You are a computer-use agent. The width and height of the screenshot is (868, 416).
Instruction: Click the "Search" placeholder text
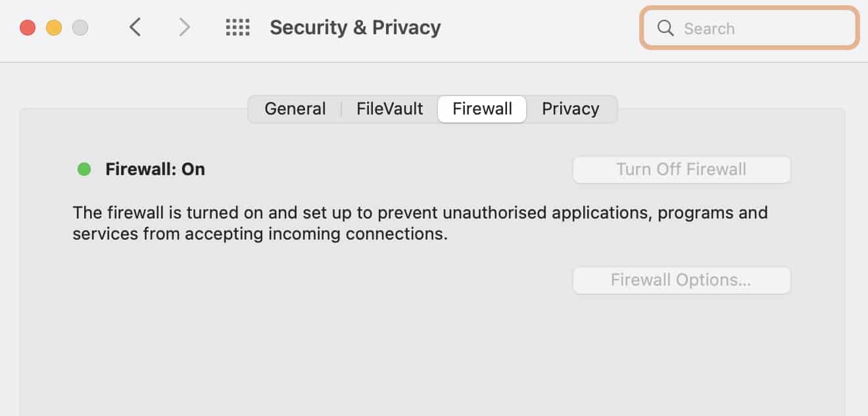(710, 28)
